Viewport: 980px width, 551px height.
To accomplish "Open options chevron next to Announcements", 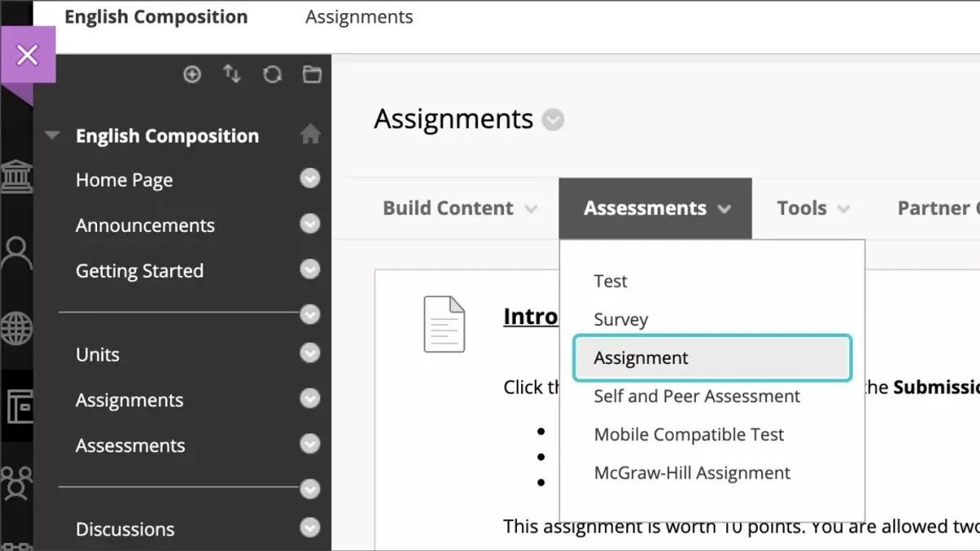I will click(x=310, y=224).
